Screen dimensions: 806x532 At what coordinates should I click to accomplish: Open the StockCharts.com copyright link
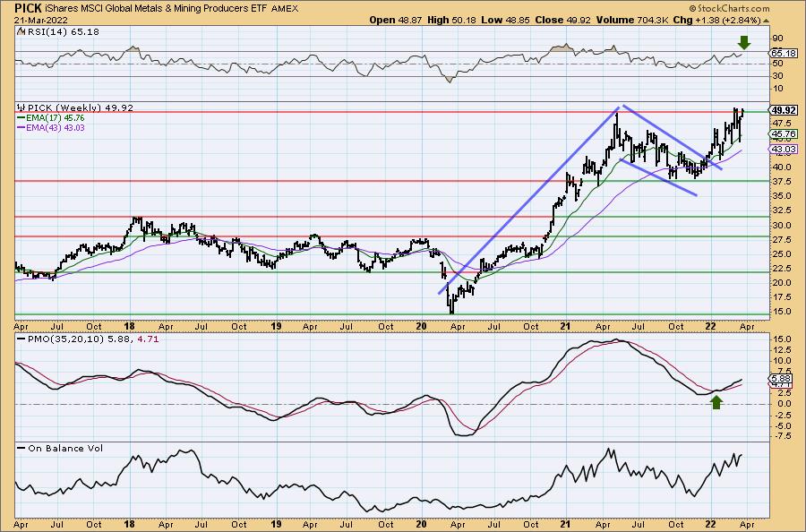coord(729,8)
